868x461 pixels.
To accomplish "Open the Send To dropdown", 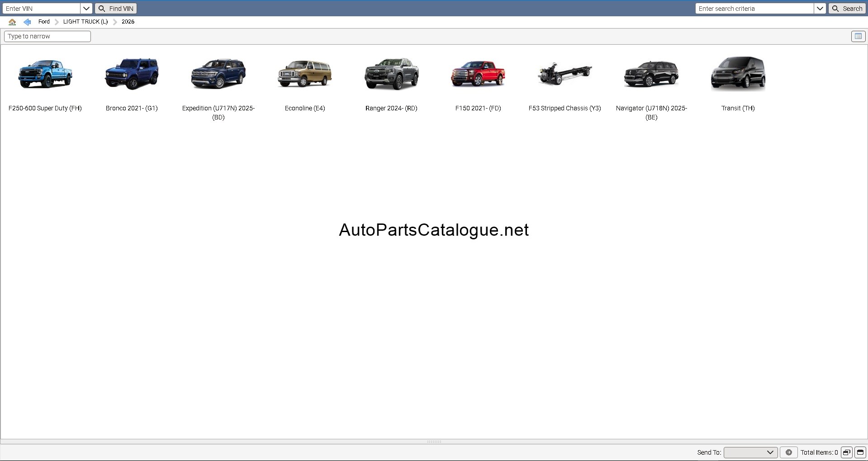I will (x=750, y=452).
